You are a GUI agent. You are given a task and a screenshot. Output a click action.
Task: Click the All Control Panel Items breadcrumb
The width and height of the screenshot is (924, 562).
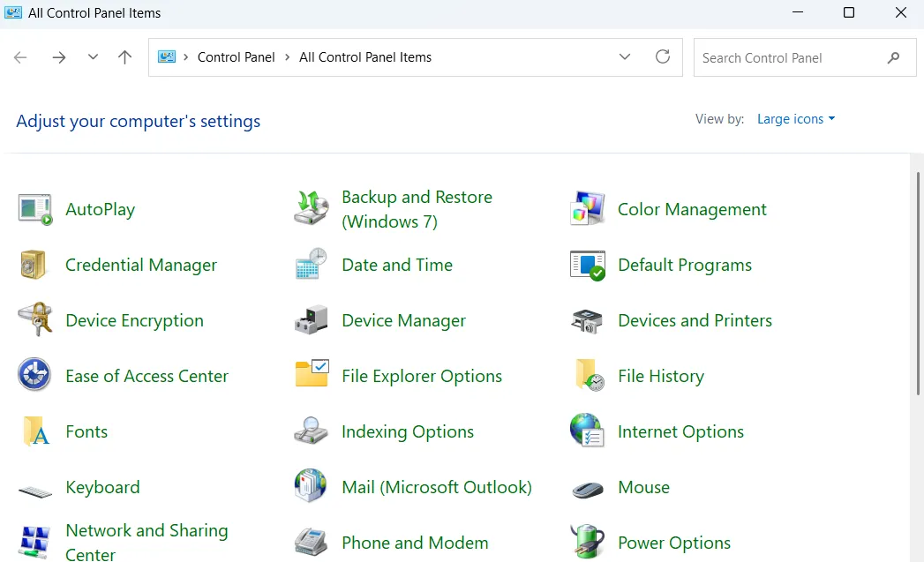(x=365, y=57)
